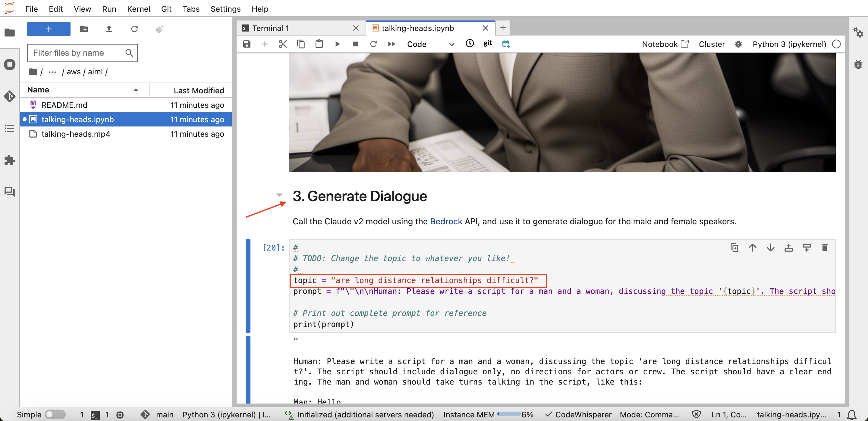Toggle the debugger bug icon in toolbar
This screenshot has width=868, height=421.
click(x=738, y=44)
